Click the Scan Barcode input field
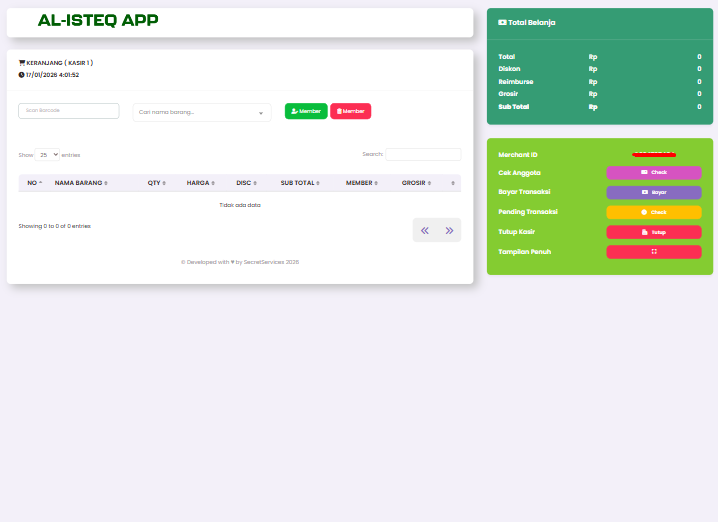Image resolution: width=718 pixels, height=522 pixels. point(69,111)
